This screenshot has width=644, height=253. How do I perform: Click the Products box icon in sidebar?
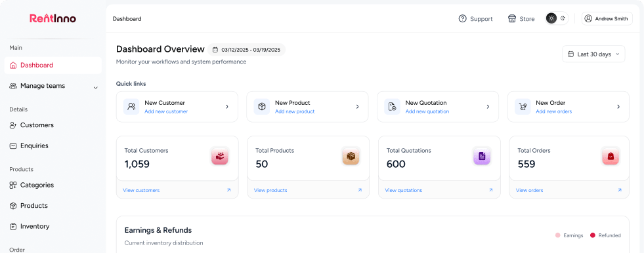(13, 206)
